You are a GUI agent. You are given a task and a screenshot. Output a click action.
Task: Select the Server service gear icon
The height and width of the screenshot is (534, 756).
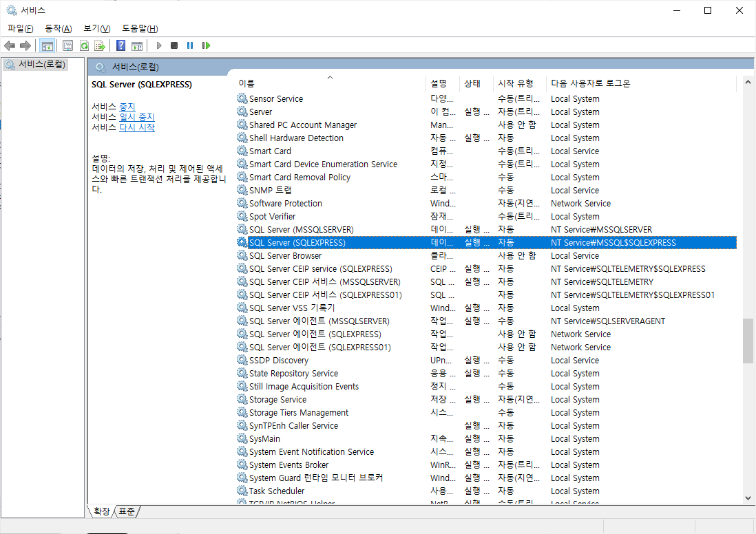242,111
